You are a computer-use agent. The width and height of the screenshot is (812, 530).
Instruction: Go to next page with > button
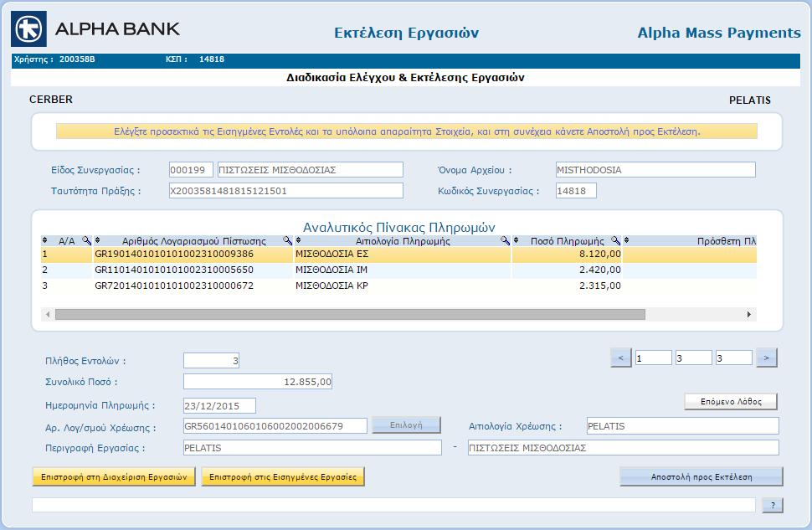pyautogui.click(x=767, y=358)
